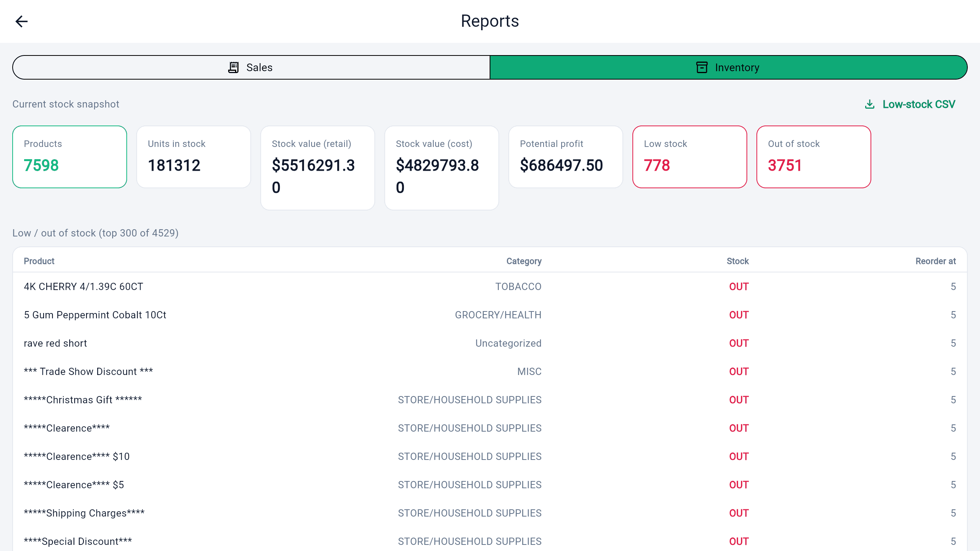
Task: Click the Reorder at column header
Action: 936,261
